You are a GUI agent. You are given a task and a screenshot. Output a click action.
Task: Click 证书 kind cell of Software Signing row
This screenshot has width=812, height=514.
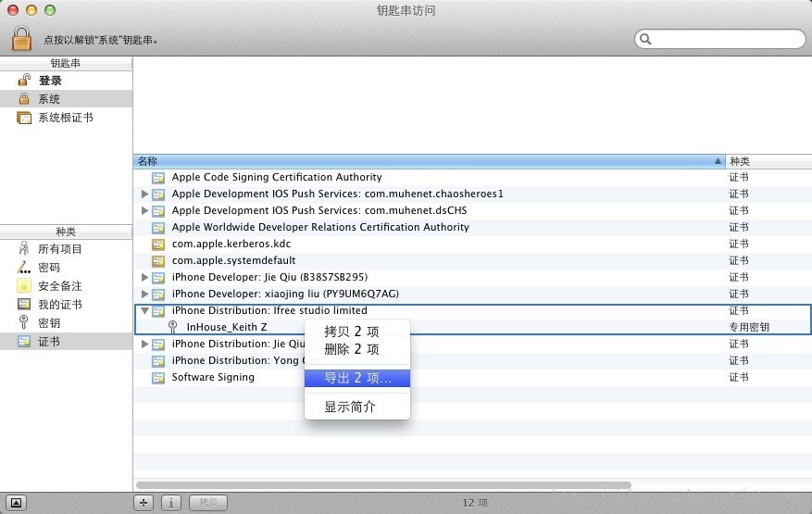click(x=739, y=377)
